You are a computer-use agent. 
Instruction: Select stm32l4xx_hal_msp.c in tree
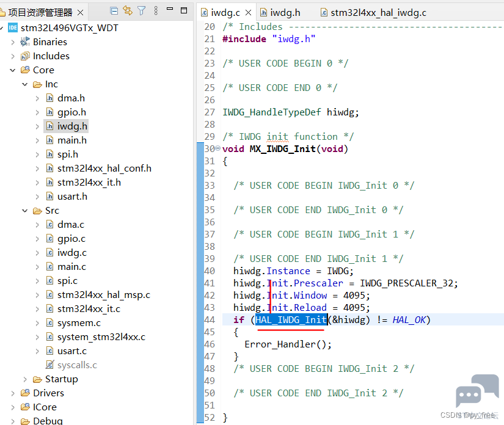(103, 295)
